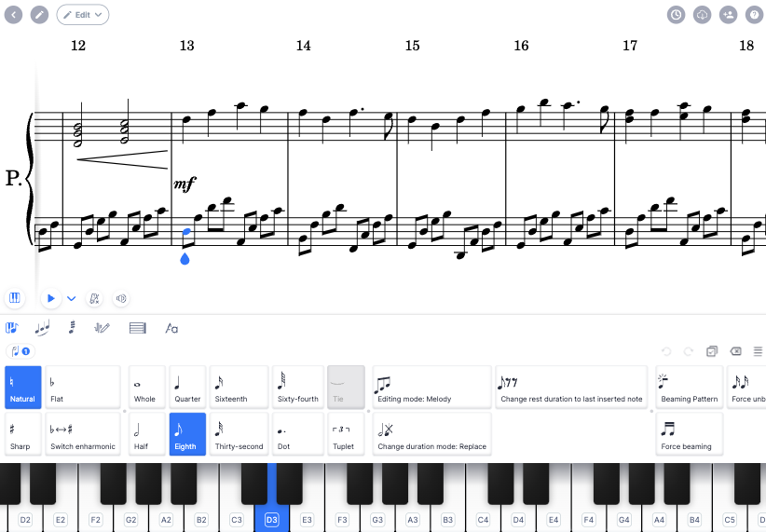Image resolution: width=766 pixels, height=532 pixels.
Task: Click Switch enharmonic button
Action: [x=83, y=434]
